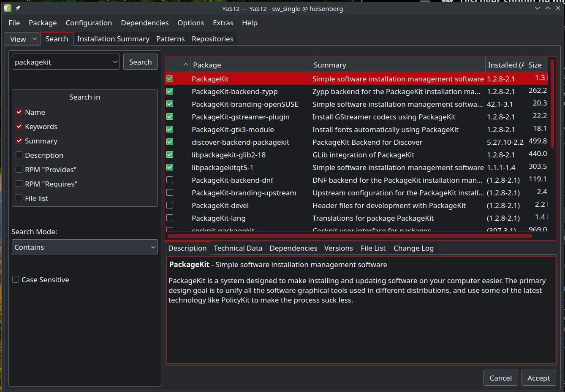This screenshot has height=392, width=565.
Task: Switch to the Installation Summary tab
Action: 113,39
